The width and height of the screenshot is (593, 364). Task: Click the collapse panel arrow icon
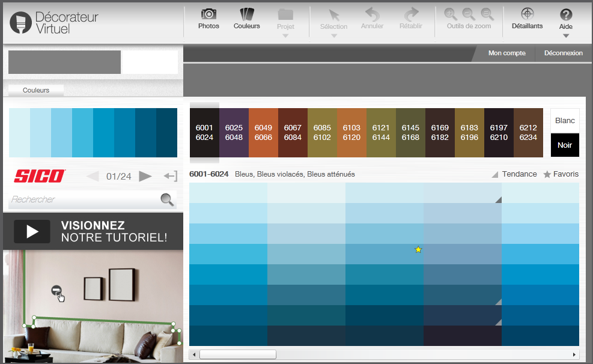[x=171, y=176]
